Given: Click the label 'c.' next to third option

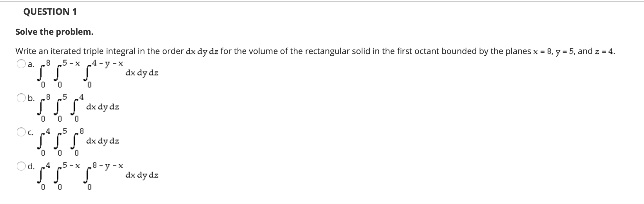Looking at the screenshot, I should [31, 132].
